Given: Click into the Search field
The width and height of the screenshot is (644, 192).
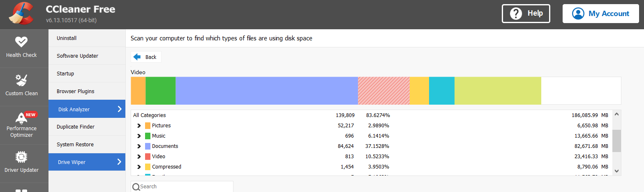Looking at the screenshot, I should [185, 187].
